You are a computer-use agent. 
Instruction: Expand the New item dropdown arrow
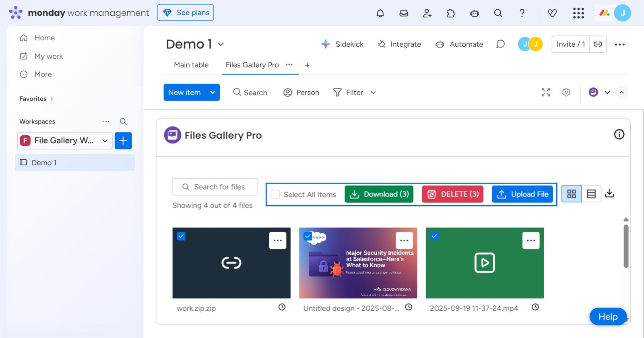tap(213, 93)
